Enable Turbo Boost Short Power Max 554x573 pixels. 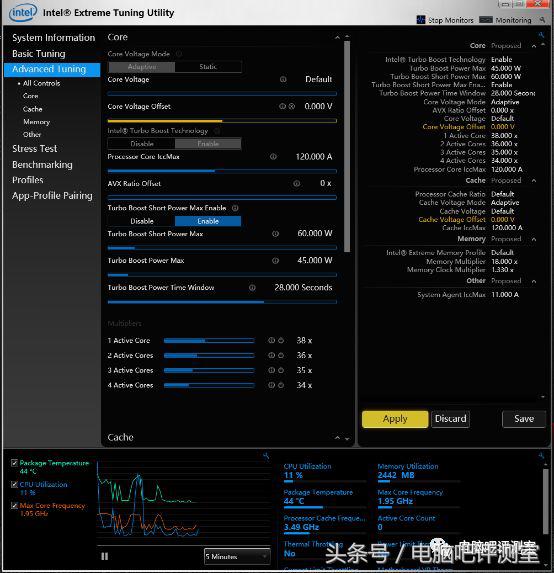[x=208, y=221]
